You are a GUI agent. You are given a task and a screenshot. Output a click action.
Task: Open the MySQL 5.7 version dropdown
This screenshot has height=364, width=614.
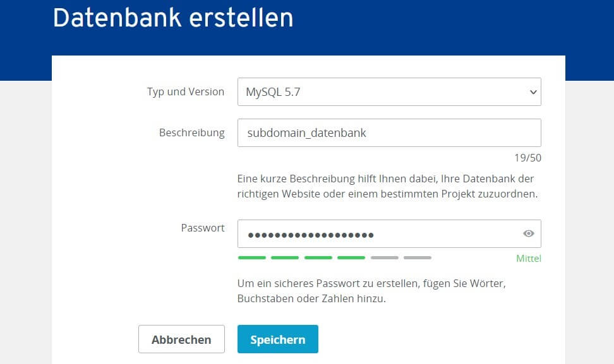tap(389, 92)
